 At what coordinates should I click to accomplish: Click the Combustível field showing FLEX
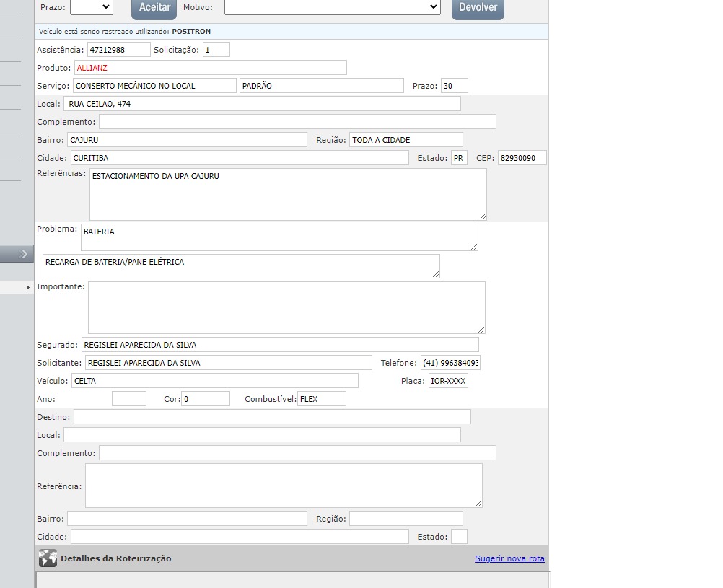[x=322, y=398]
